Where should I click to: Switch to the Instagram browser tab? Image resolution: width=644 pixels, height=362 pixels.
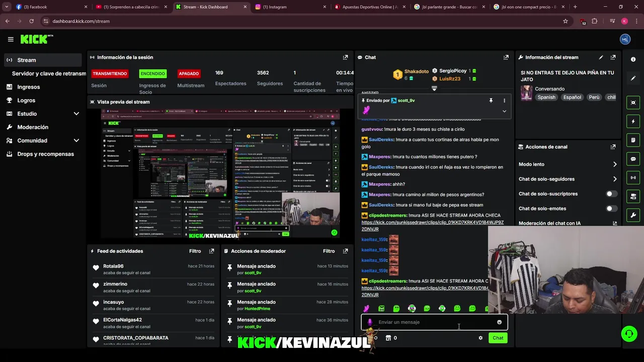tap(290, 7)
